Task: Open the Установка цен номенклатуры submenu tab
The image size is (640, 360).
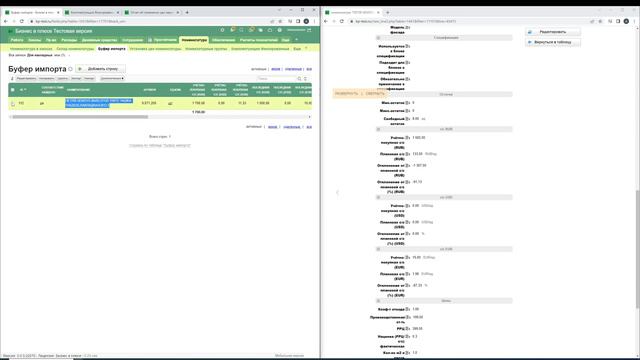Action: [x=155, y=49]
